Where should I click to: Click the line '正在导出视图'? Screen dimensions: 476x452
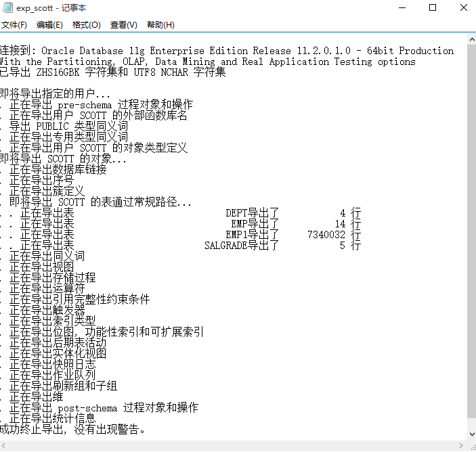click(x=41, y=267)
